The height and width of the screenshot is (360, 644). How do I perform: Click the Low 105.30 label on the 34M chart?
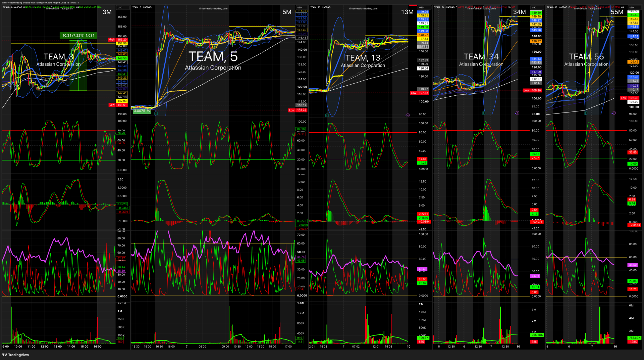[x=532, y=90]
